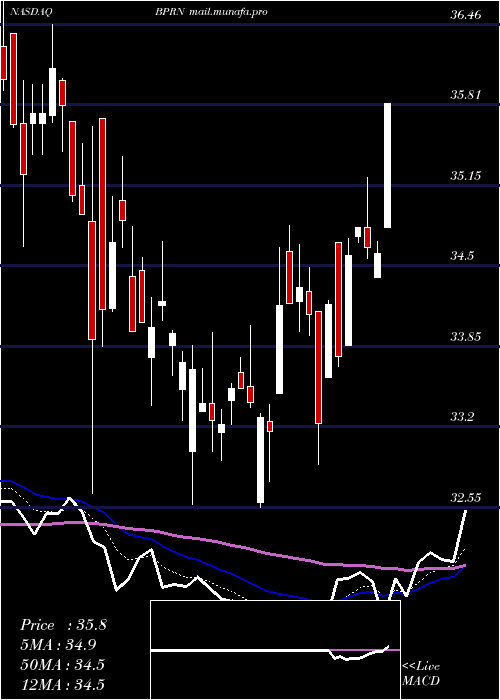The height and width of the screenshot is (700, 500).
Task: Click the pink 50MA line
Action: [232, 546]
